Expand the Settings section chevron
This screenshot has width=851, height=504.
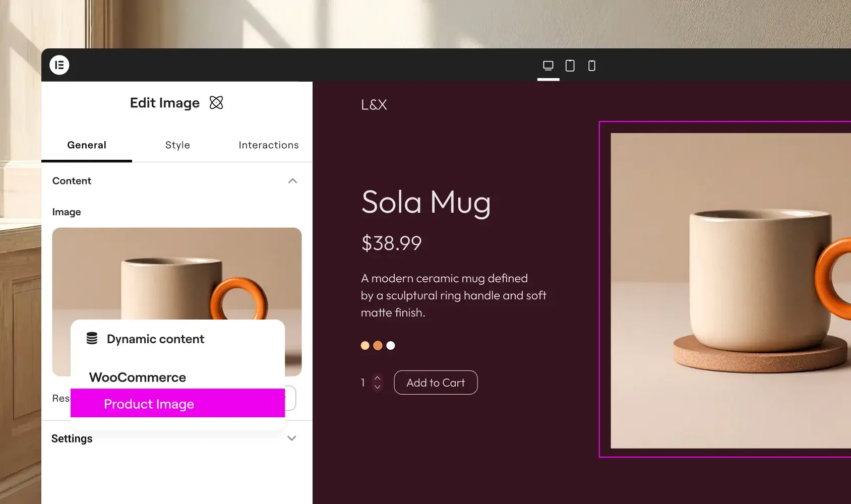coord(291,438)
